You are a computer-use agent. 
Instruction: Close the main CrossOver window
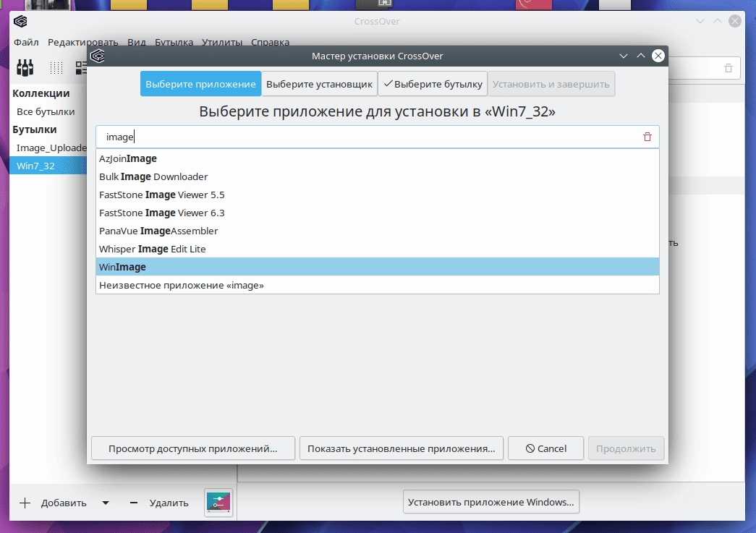click(x=735, y=21)
